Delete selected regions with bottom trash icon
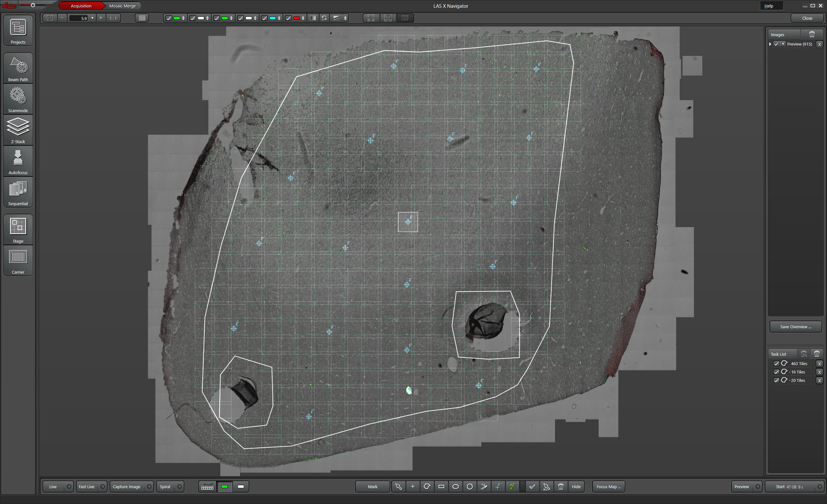827x504 pixels. tap(561, 487)
